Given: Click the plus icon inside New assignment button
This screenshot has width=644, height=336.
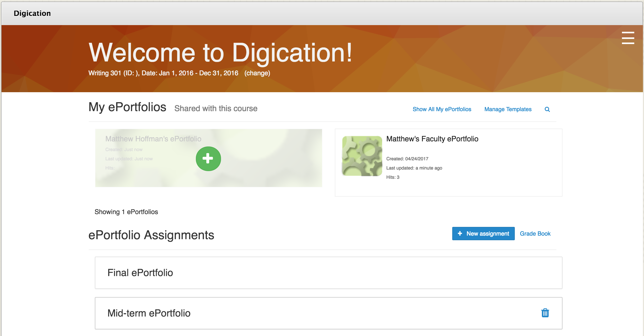Looking at the screenshot, I should (460, 233).
